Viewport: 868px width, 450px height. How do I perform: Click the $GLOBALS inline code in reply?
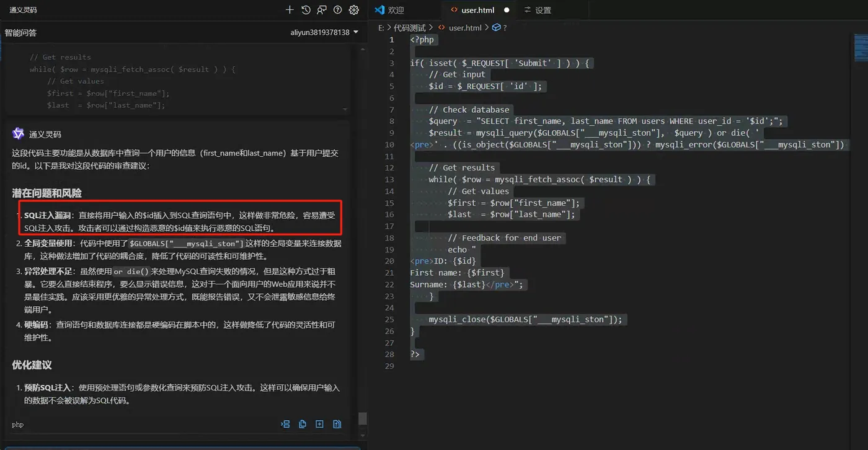[x=187, y=244]
